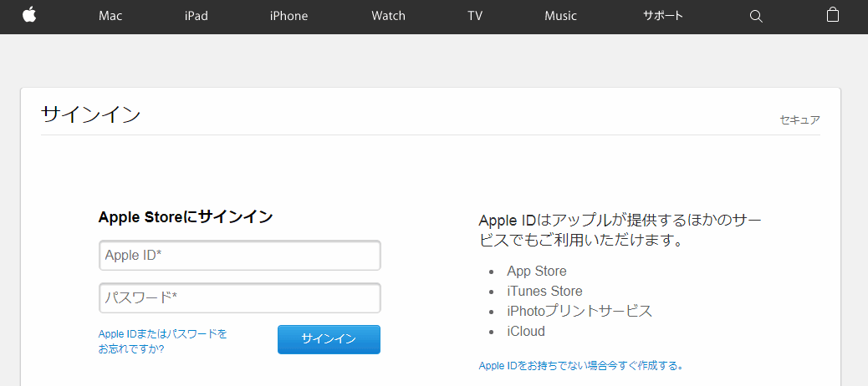Click the Apple Storeにサインイン heading
Image resolution: width=868 pixels, height=386 pixels.
[x=186, y=216]
